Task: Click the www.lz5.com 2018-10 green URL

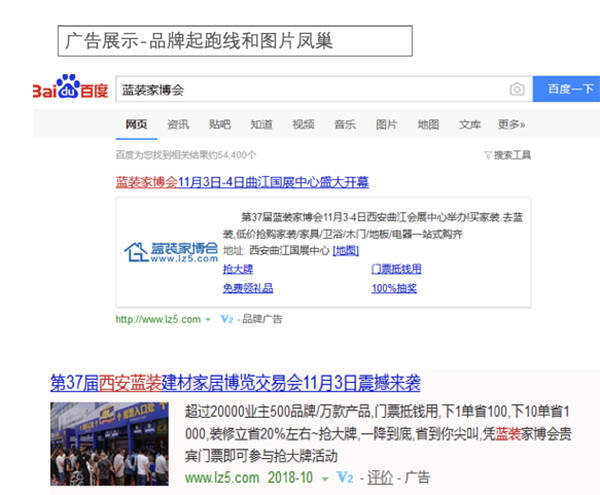Action: click(x=249, y=477)
